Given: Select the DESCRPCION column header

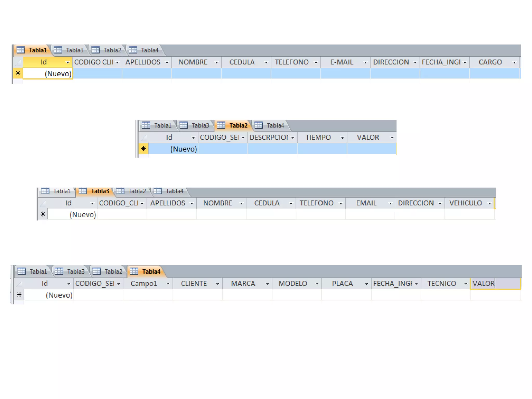Looking at the screenshot, I should 269,137.
